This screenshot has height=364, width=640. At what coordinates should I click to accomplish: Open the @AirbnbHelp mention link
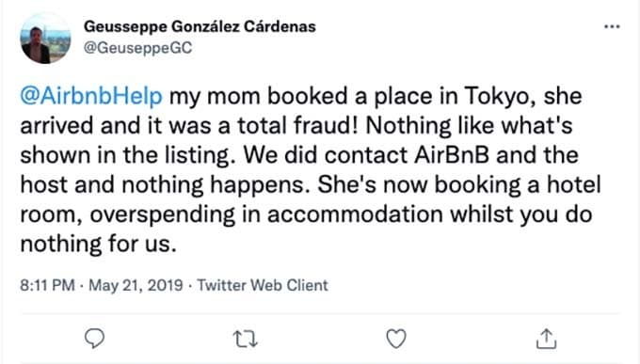[91, 96]
